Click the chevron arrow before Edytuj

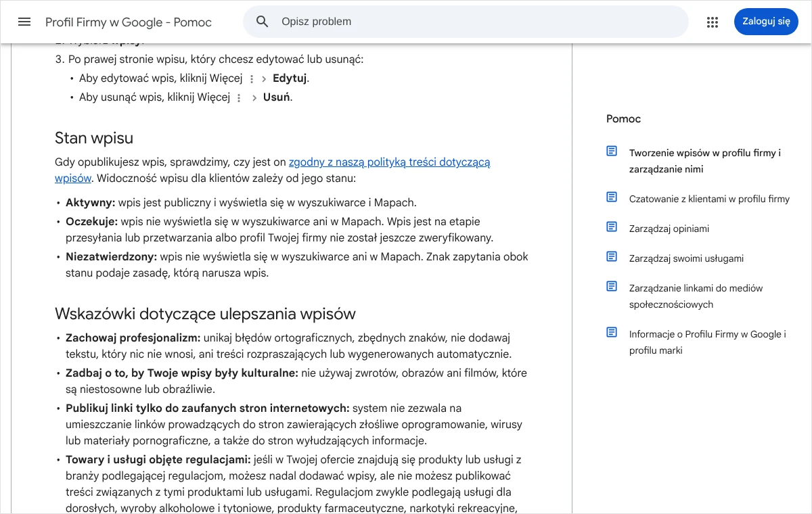click(x=264, y=79)
